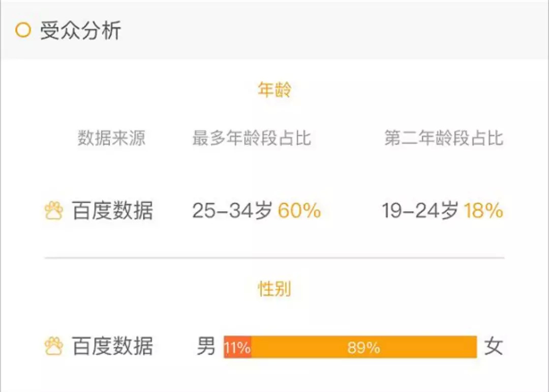Click the 18% percentage value
This screenshot has width=549, height=392.
tap(483, 211)
